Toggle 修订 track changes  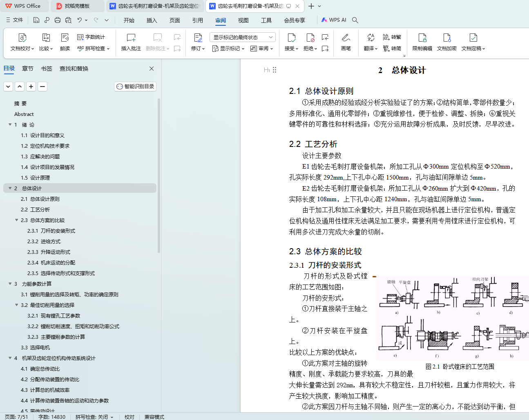coord(198,42)
